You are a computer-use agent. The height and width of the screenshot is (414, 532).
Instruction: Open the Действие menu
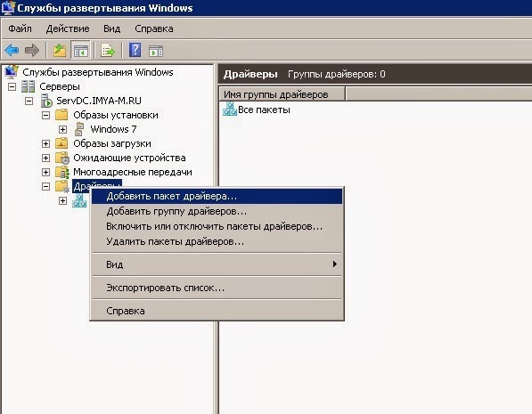(68, 28)
